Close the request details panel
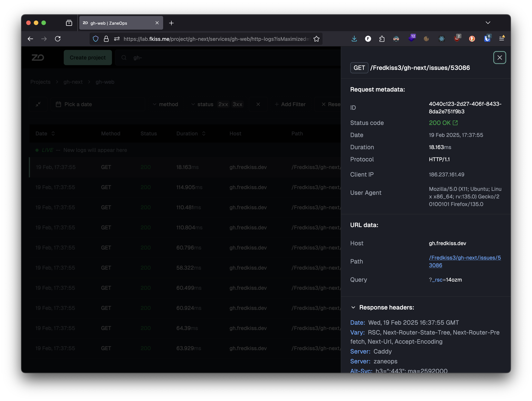The width and height of the screenshot is (532, 401). coord(499,58)
